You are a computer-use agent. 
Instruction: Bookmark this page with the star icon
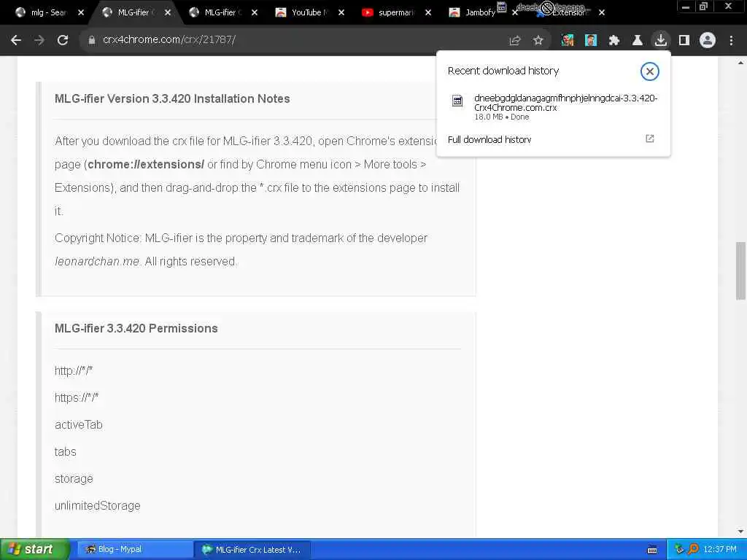[x=538, y=41]
